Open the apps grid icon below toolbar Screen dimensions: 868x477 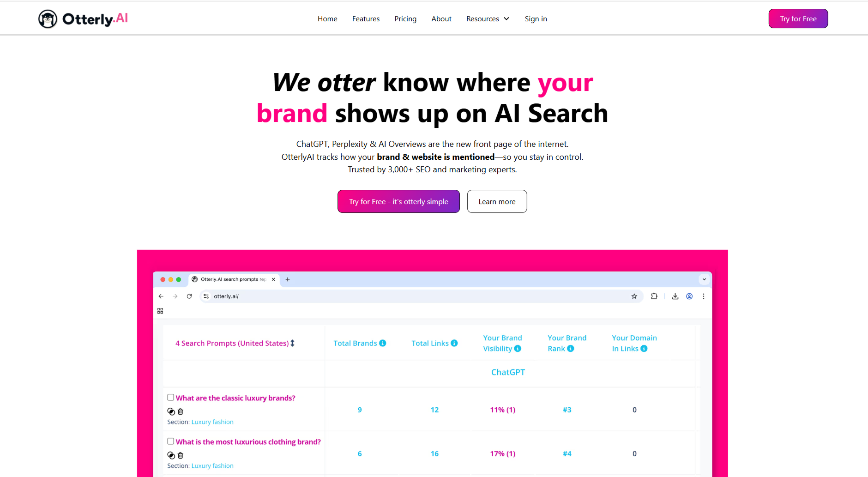[x=160, y=311]
